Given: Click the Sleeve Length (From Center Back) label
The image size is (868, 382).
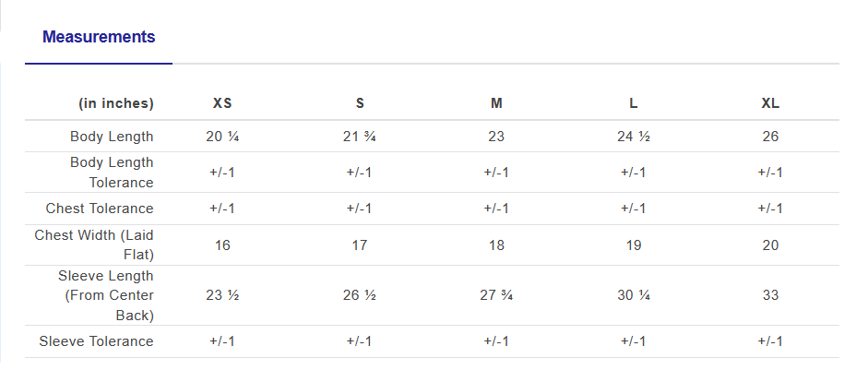Looking at the screenshot, I should [x=106, y=295].
